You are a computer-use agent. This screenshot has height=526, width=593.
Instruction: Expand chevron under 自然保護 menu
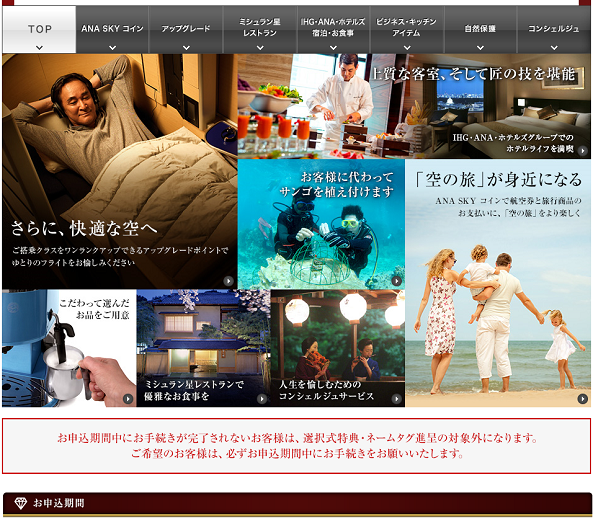(x=480, y=48)
